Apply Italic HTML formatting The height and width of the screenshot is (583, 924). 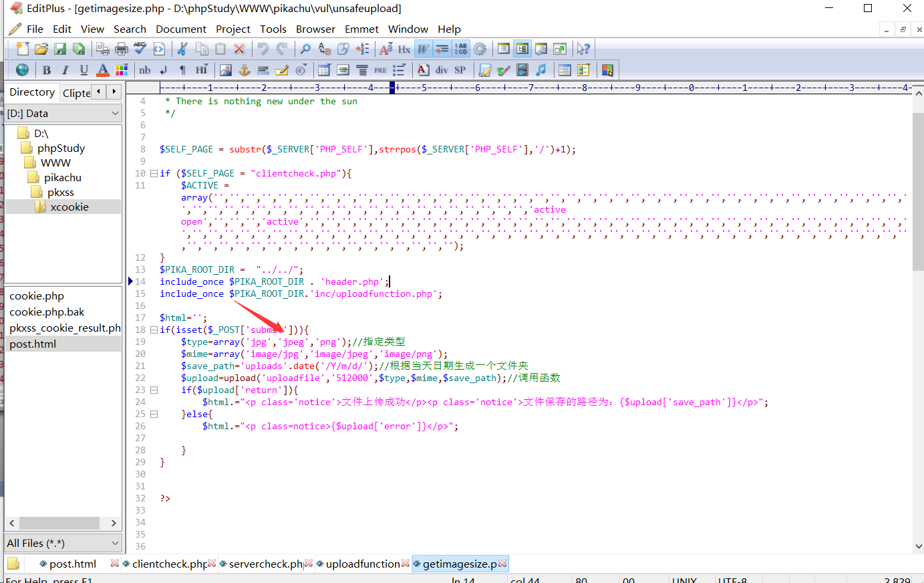65,70
